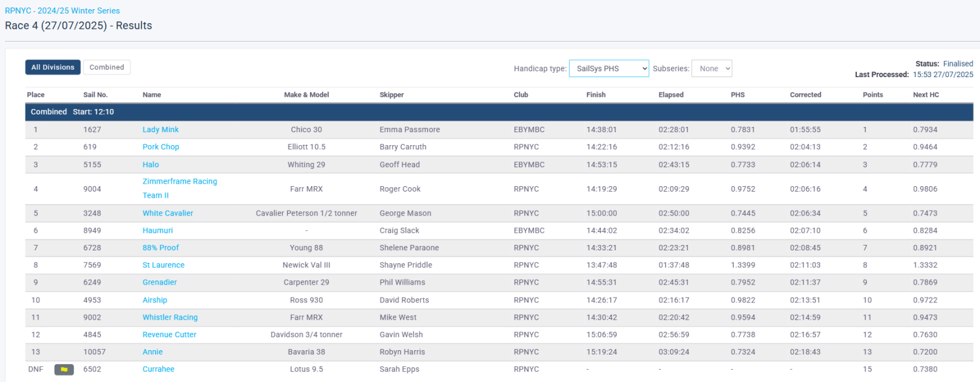Open the Handicap type SailSys PHS dropdown
Screen dimensions: 980x382
(608, 69)
